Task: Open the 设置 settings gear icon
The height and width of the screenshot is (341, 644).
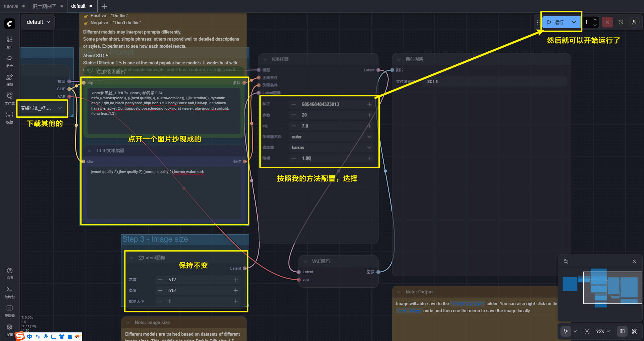Action: 9,329
